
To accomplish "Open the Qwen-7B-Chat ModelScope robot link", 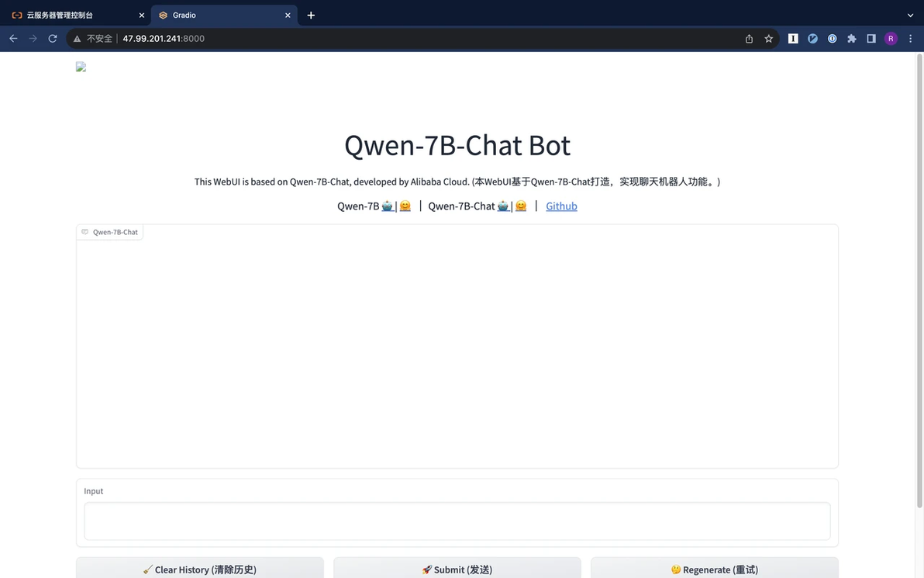I will click(502, 206).
